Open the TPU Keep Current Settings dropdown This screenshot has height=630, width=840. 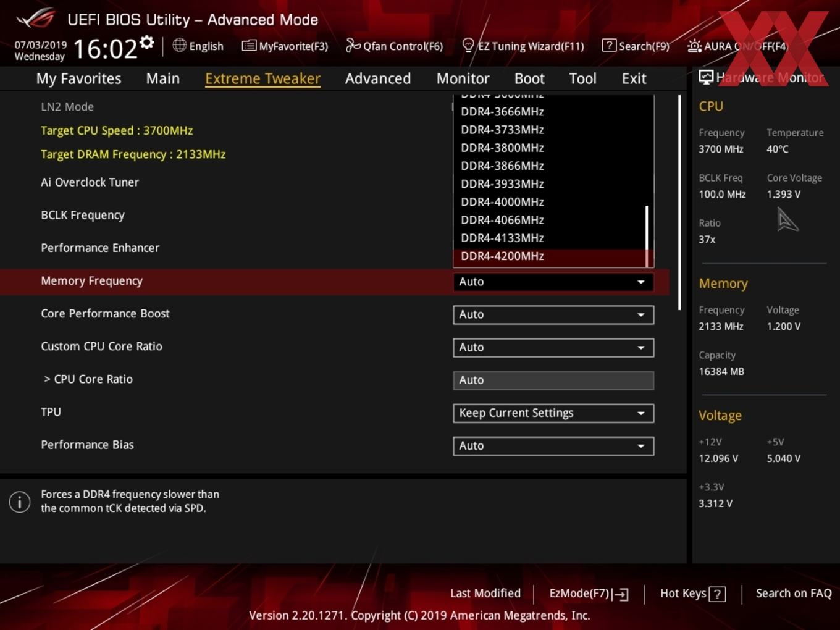pyautogui.click(x=553, y=413)
